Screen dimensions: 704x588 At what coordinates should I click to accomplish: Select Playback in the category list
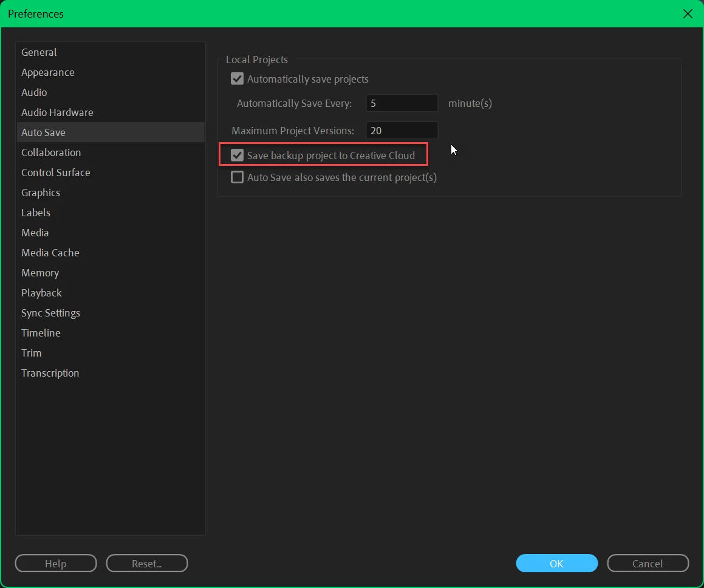pyautogui.click(x=111, y=293)
